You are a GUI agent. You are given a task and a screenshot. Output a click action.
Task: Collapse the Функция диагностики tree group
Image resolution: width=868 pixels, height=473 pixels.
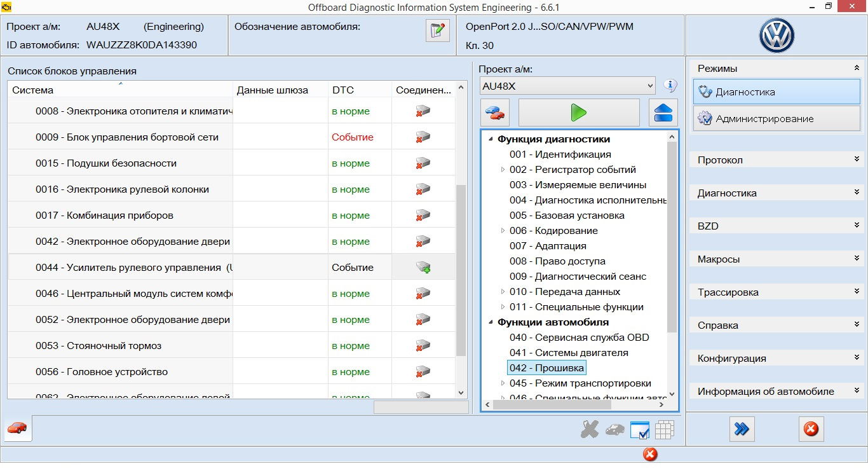pos(491,139)
